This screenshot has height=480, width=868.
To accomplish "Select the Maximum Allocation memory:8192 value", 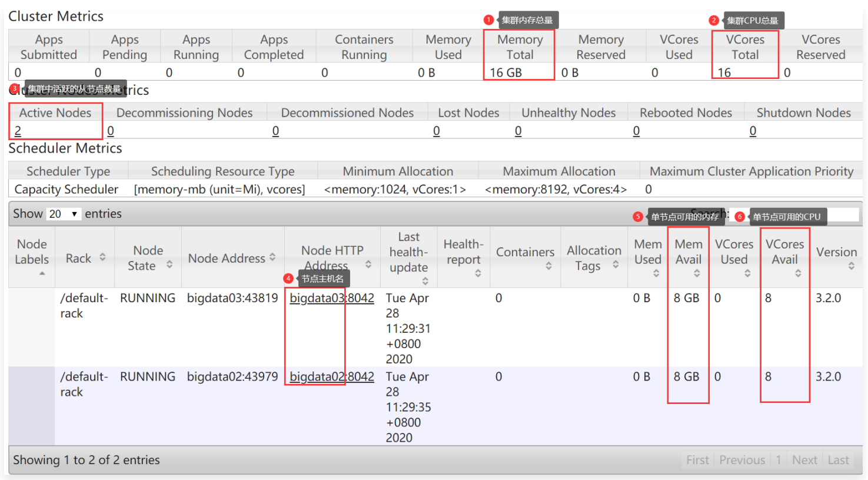I will pyautogui.click(x=556, y=190).
